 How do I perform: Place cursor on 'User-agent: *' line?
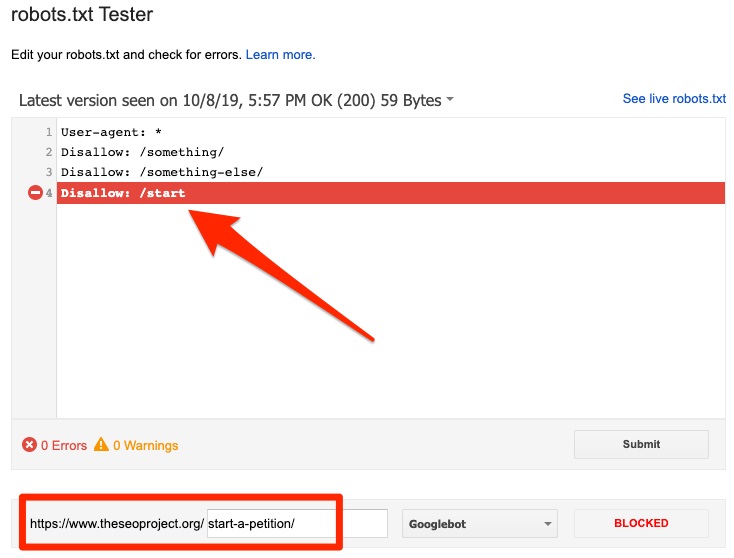coord(111,132)
